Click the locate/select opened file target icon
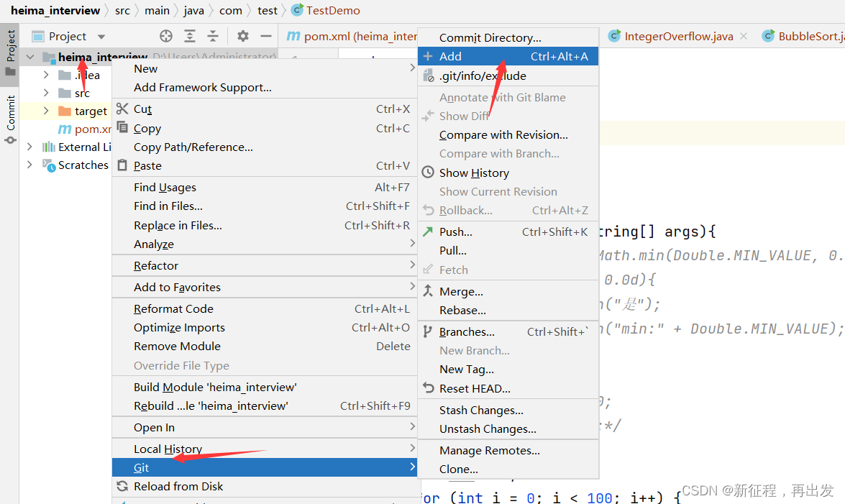The image size is (845, 504). (166, 36)
